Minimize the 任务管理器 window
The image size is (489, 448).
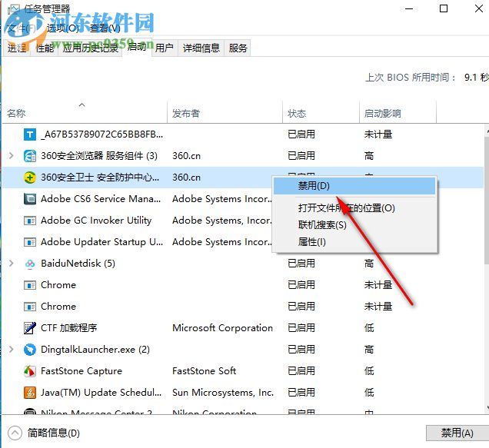[x=409, y=8]
